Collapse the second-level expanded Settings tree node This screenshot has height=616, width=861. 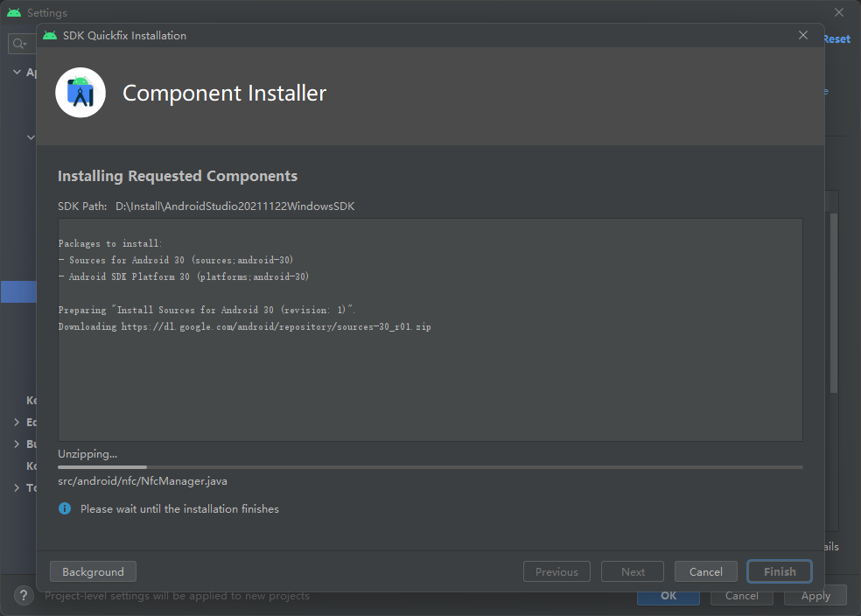pos(31,137)
